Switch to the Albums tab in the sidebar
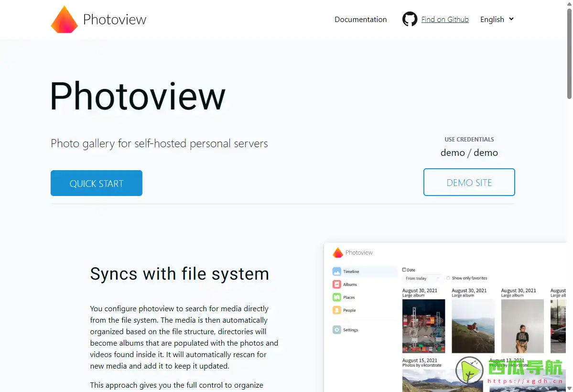 349,284
